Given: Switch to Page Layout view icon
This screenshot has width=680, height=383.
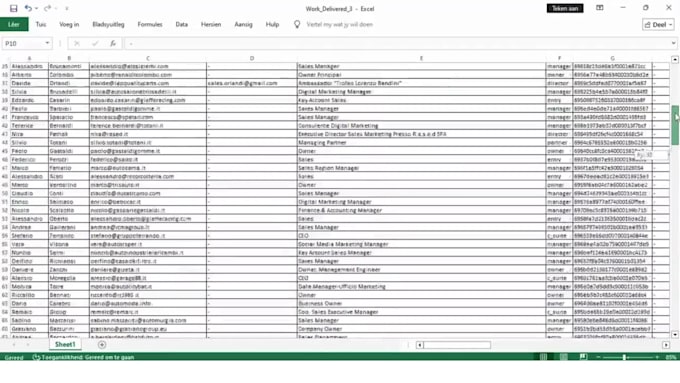Looking at the screenshot, I should click(563, 357).
